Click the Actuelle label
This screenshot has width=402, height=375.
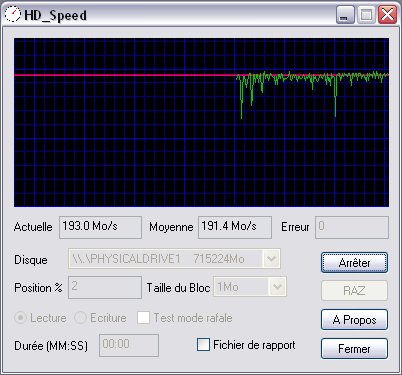33,227
